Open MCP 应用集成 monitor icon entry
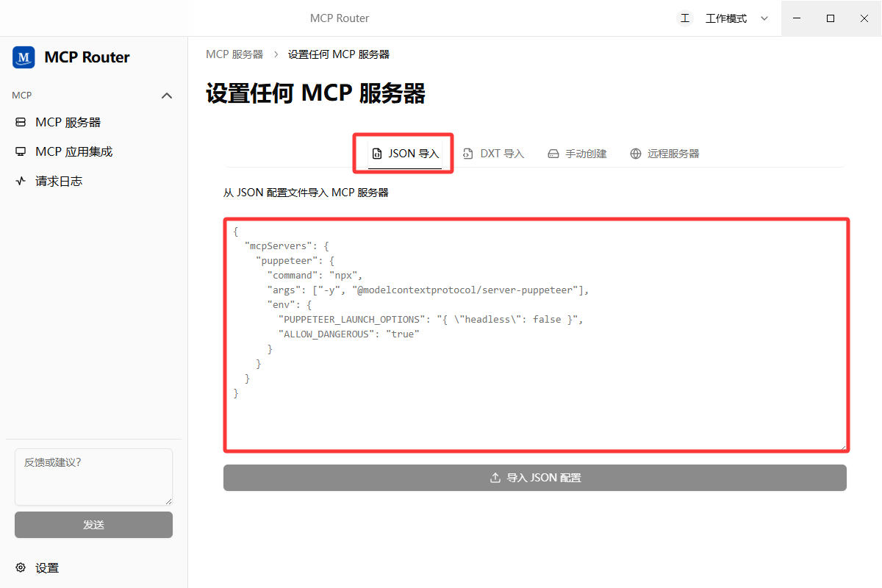 tap(21, 152)
